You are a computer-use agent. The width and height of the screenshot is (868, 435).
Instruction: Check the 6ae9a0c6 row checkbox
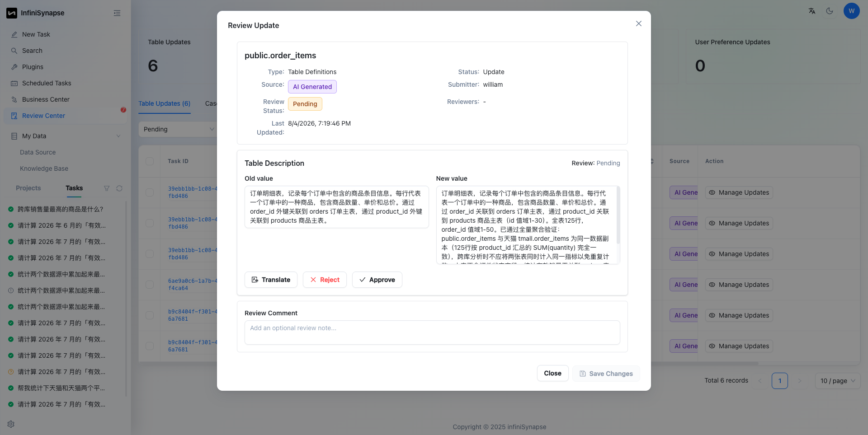pos(150,285)
